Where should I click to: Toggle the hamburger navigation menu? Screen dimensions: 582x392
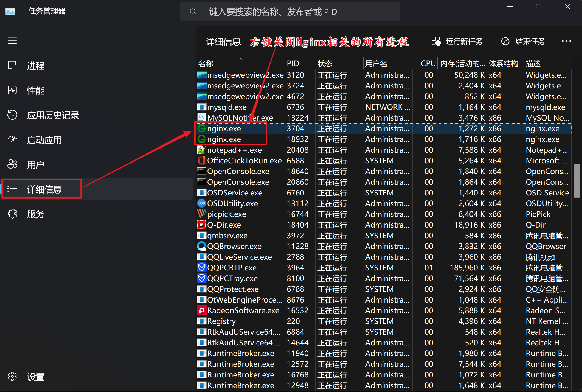pos(12,41)
